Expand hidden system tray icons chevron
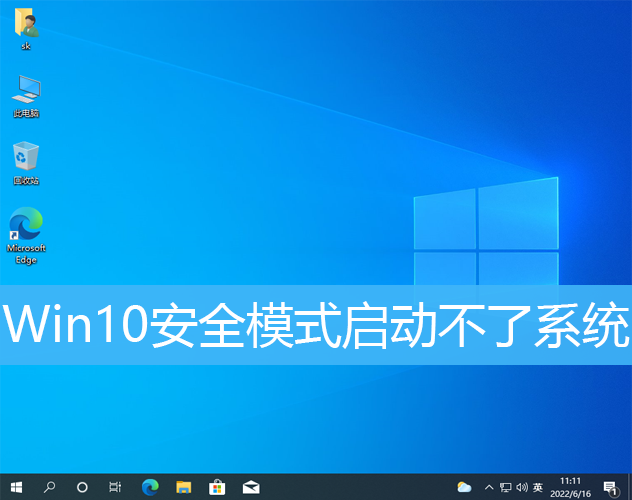The image size is (632, 500). pos(488,487)
